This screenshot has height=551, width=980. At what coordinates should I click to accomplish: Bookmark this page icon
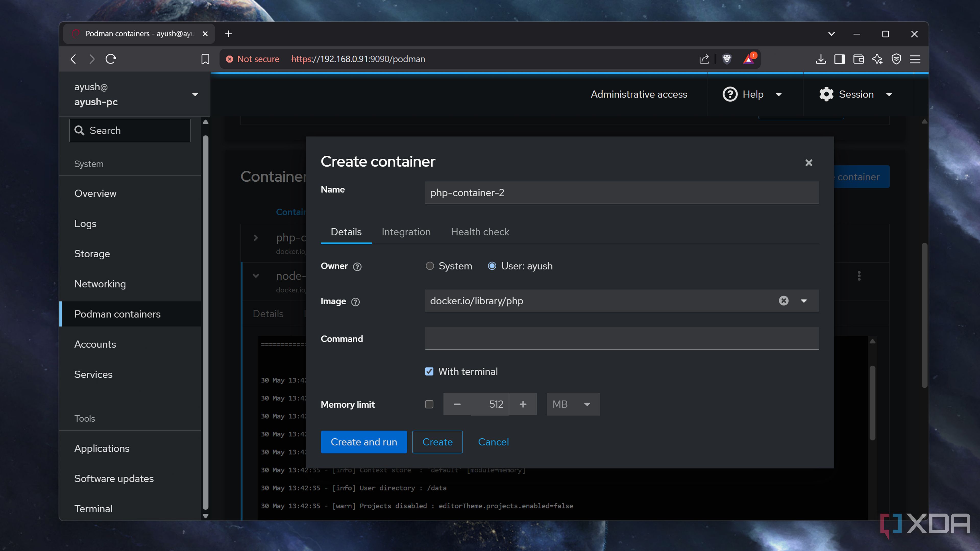click(205, 59)
